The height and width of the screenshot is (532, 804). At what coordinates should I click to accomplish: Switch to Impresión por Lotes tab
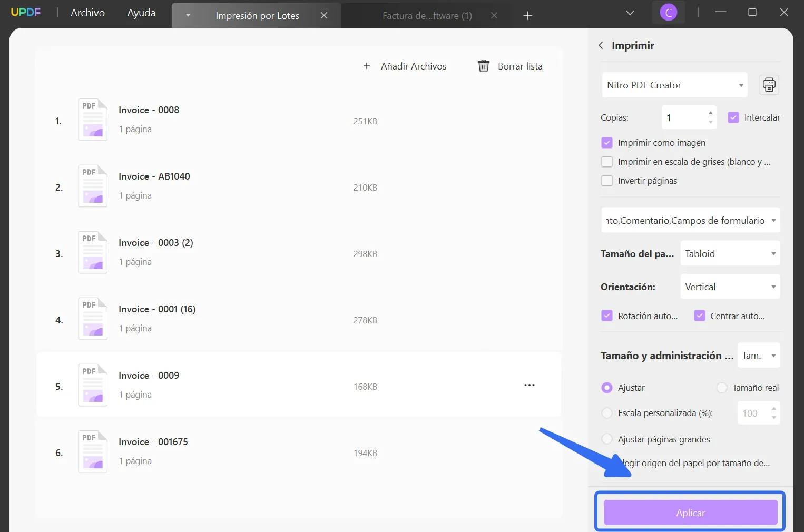click(x=257, y=16)
